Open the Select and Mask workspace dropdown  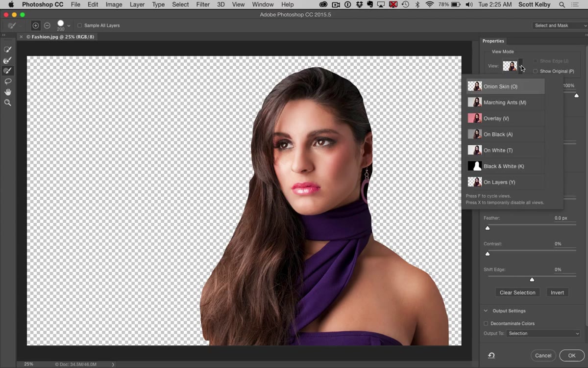[x=561, y=26]
